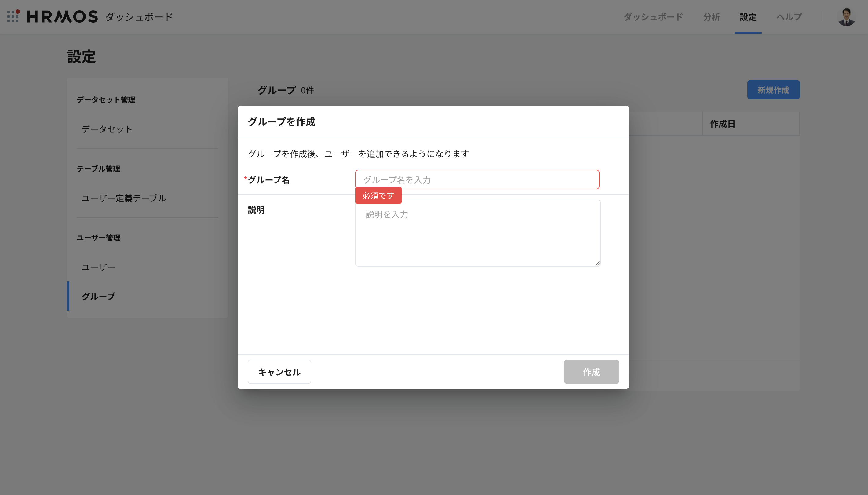868x495 pixels.
Task: Open the 分析 navigation tab
Action: click(711, 17)
